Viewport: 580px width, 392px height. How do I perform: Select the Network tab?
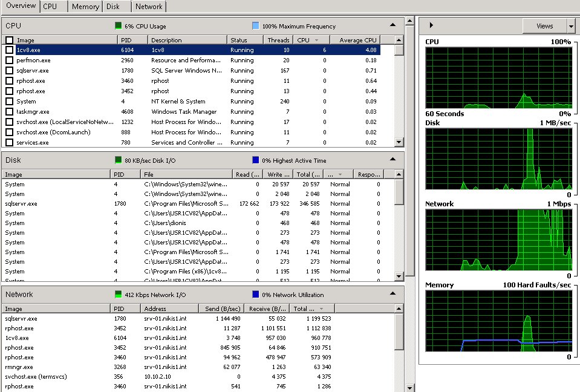pos(149,6)
